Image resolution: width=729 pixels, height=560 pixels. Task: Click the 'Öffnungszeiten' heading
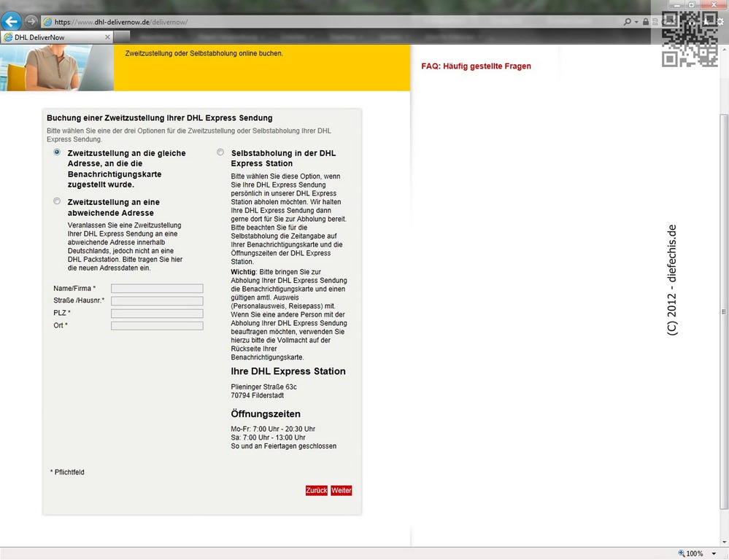pyautogui.click(x=266, y=414)
